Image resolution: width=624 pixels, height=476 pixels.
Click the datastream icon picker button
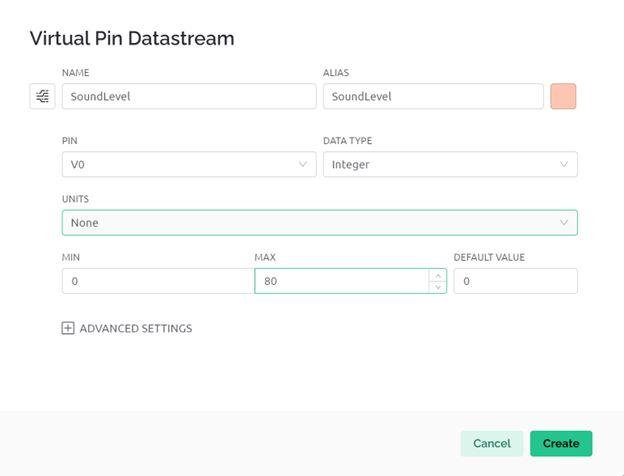click(42, 96)
